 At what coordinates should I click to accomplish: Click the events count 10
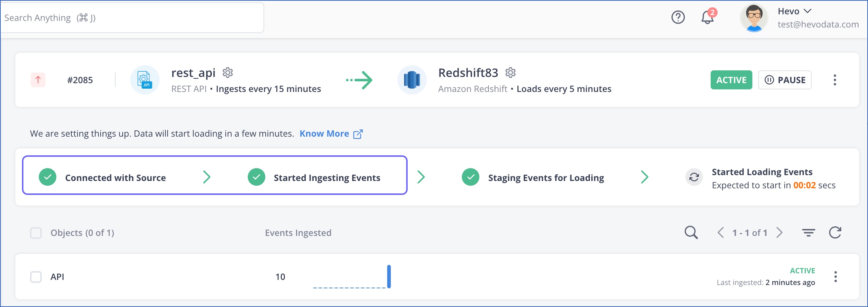click(280, 277)
